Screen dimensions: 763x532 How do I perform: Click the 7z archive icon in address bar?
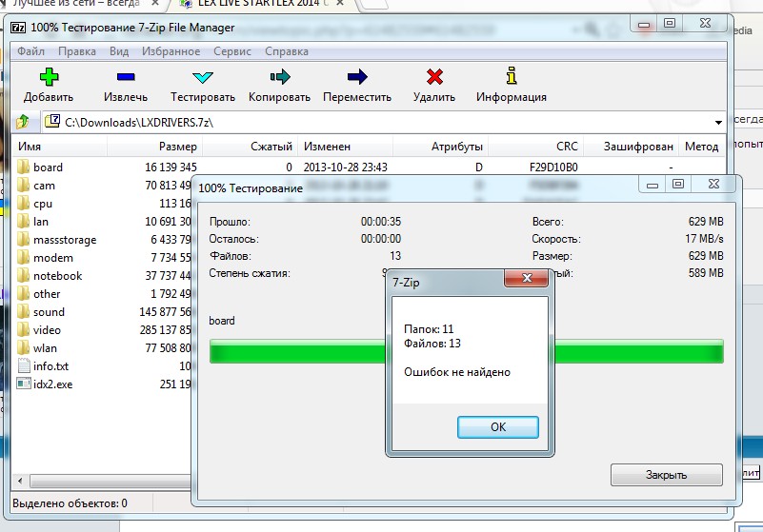[x=52, y=121]
